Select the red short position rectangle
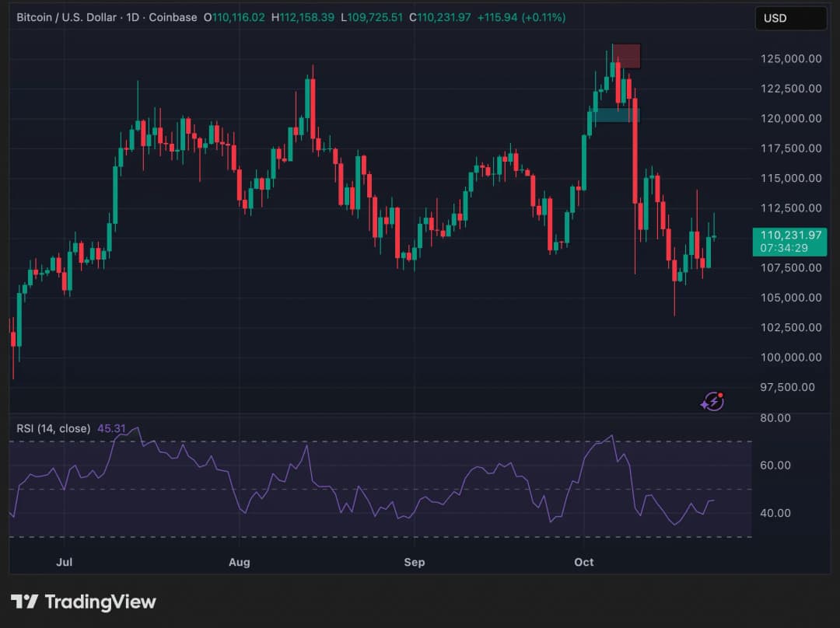Screen dimensions: 840x628 pyautogui.click(x=627, y=56)
